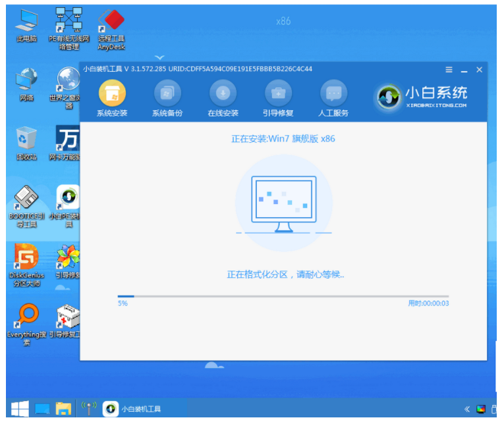
Task: Open PE有线无线网络管理 desktop icon
Action: [x=69, y=29]
